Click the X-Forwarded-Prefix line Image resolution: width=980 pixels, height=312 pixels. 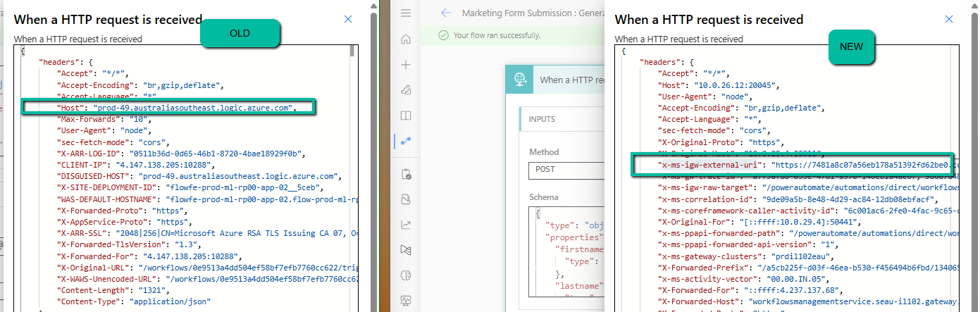point(808,268)
